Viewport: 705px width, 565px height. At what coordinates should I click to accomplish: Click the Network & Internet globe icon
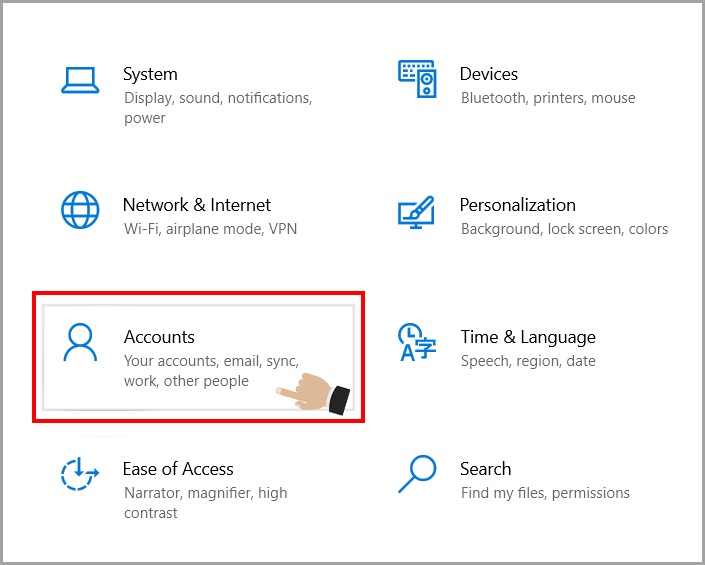(x=80, y=212)
